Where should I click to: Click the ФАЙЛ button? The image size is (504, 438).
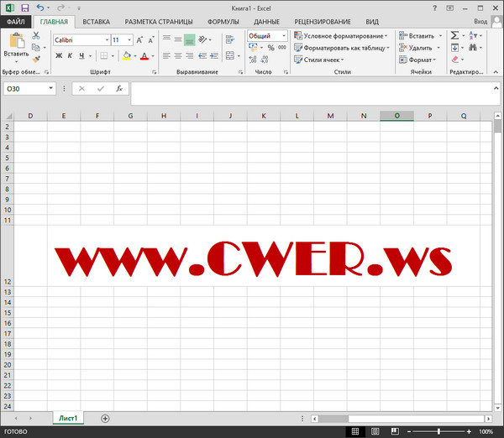click(x=15, y=21)
